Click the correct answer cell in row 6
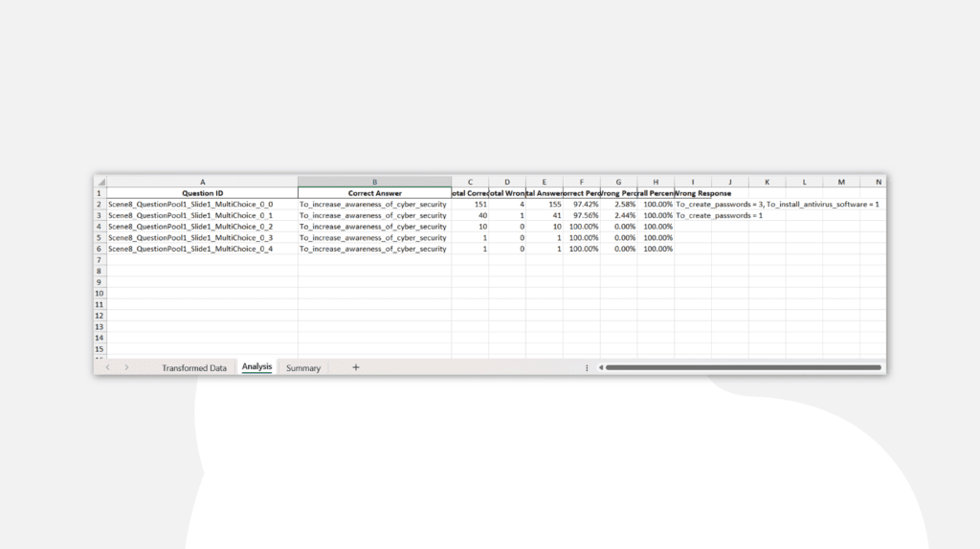Screen dimensions: 980x549 (x=374, y=249)
